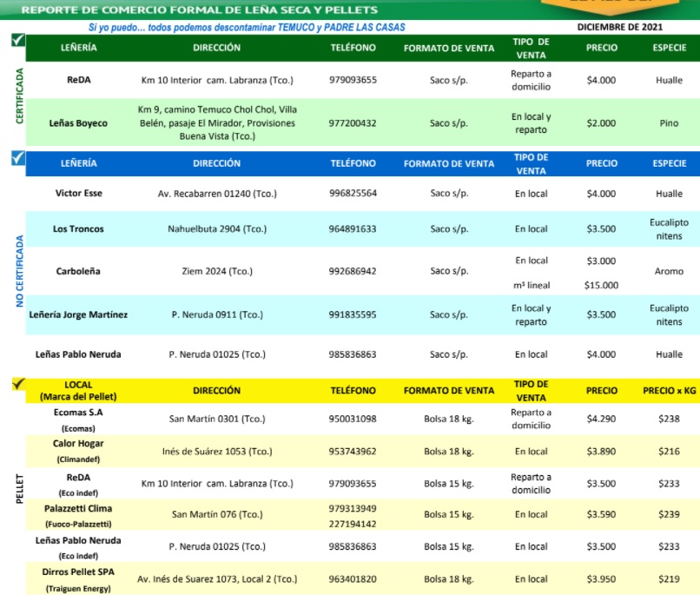Click 'ESPECIE' header in the blue table
700x595 pixels.
pyautogui.click(x=670, y=163)
